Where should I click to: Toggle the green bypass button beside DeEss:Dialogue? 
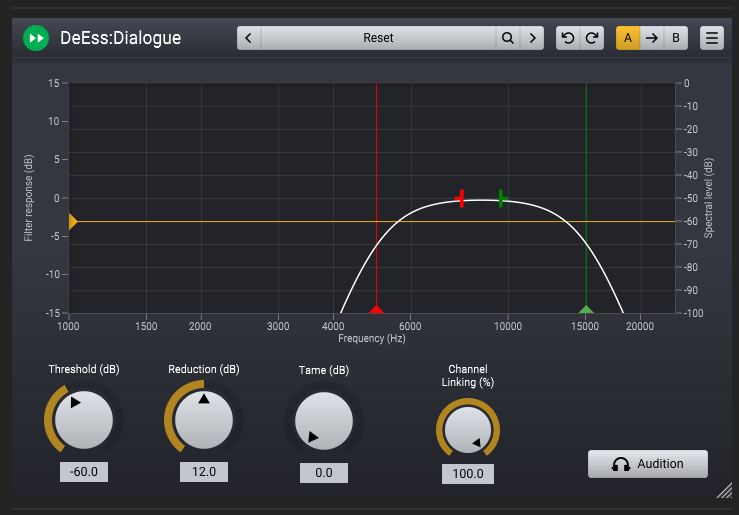[x=36, y=38]
